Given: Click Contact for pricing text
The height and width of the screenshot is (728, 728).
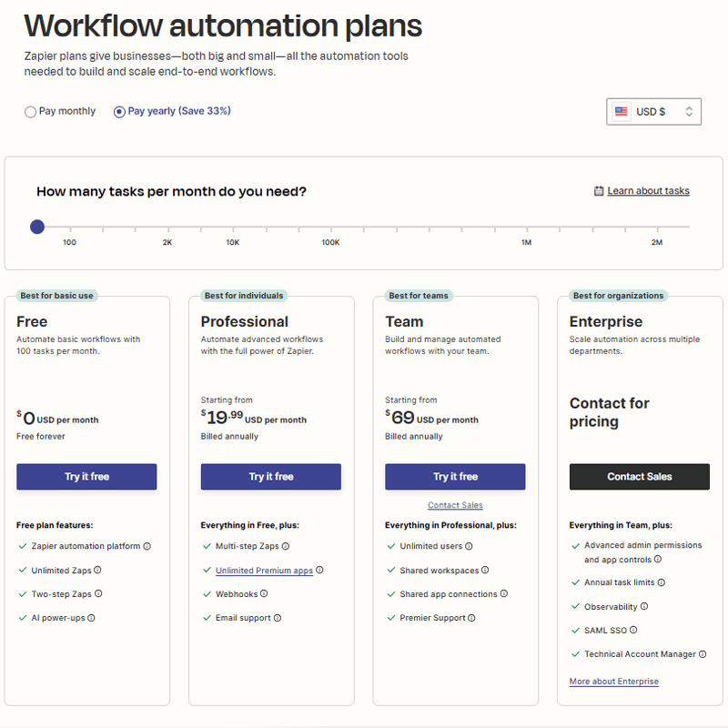Looking at the screenshot, I should click(609, 412).
